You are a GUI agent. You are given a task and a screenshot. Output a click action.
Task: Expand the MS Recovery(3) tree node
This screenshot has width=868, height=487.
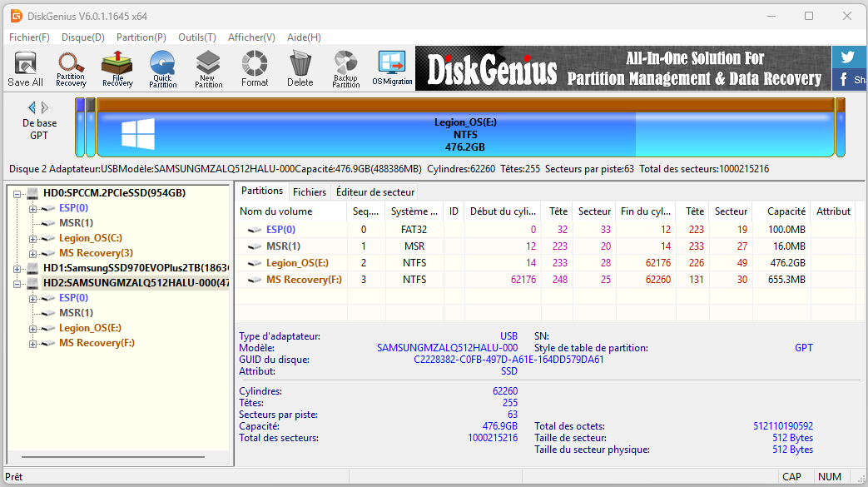click(32, 254)
